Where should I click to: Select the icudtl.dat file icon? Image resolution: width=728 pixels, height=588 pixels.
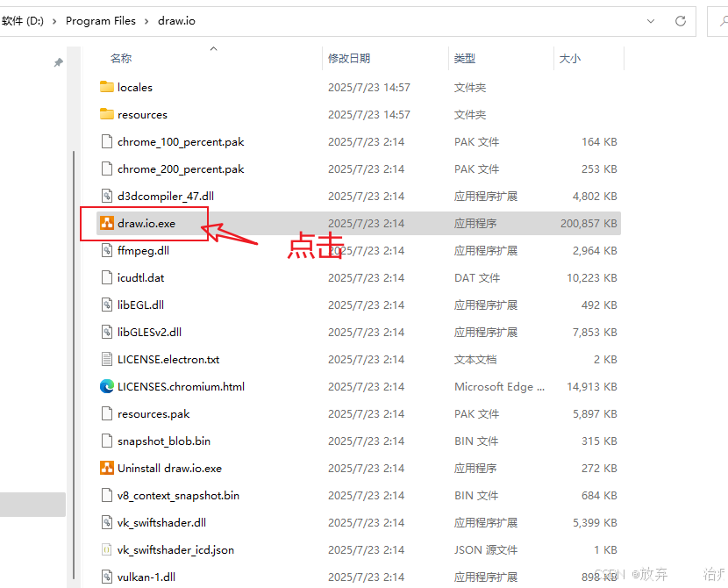coord(107,277)
